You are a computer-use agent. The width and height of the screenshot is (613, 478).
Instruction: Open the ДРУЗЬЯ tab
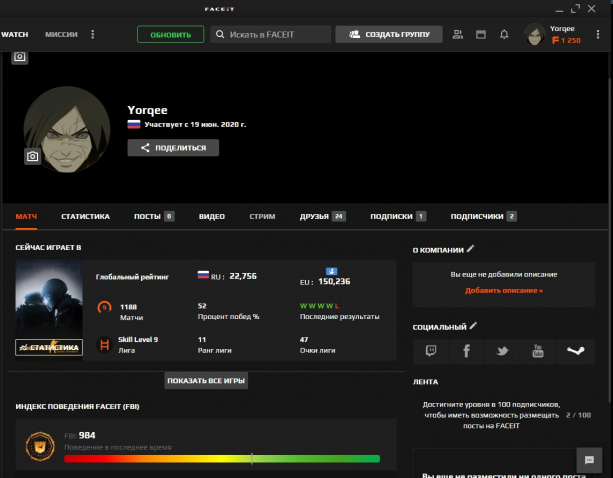(x=314, y=216)
